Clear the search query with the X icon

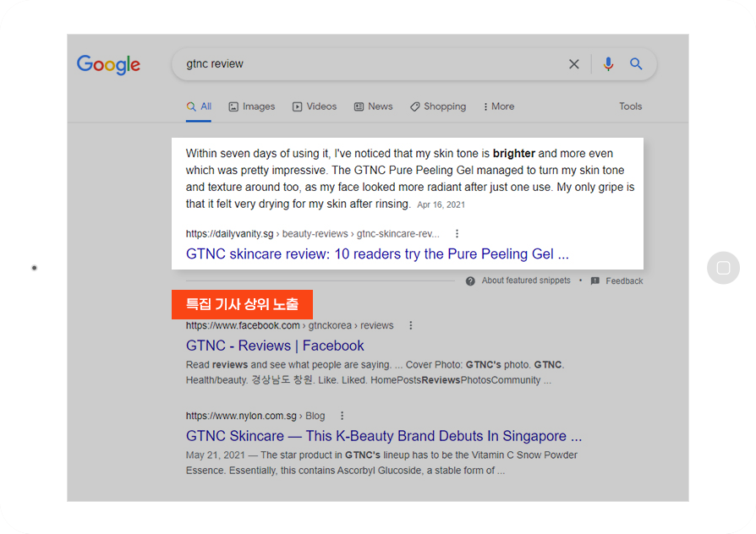(x=573, y=64)
